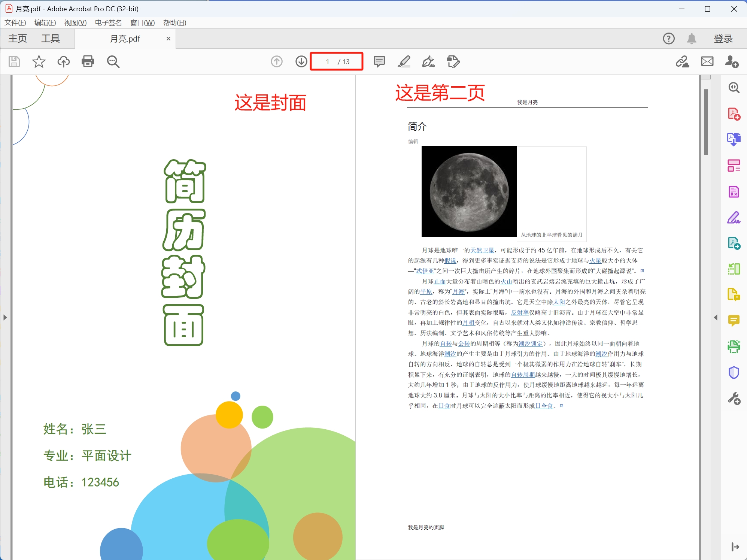Click the 登录 button

click(723, 38)
